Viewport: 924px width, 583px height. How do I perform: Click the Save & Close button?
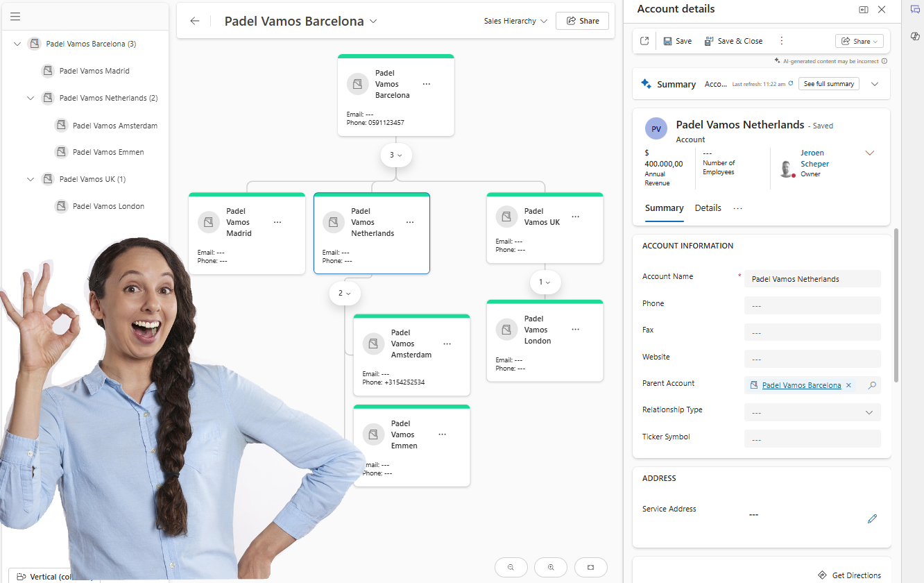[733, 41]
